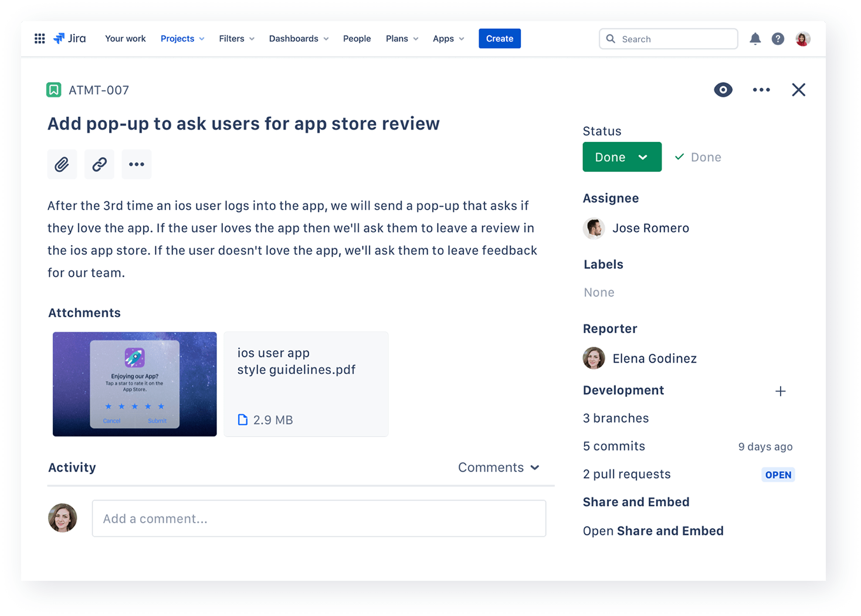Click the Labels value None
861x616 pixels.
coord(599,292)
